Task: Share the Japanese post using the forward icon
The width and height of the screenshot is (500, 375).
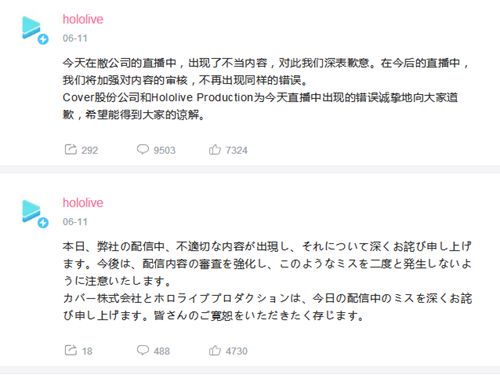Action: (71, 350)
